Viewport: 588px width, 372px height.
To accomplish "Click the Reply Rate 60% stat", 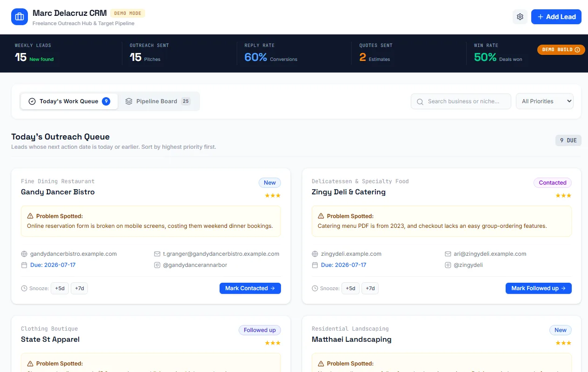I will (x=256, y=57).
